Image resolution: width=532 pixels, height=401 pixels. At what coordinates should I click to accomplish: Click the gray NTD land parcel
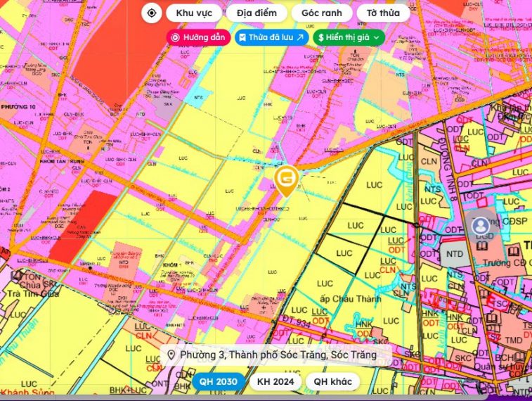(x=455, y=254)
